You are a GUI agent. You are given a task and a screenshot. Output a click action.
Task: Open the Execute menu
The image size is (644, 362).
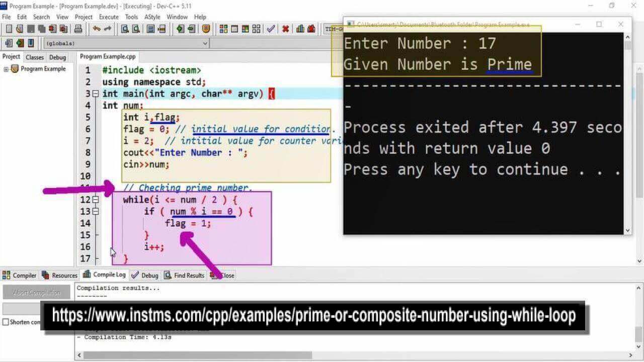click(x=109, y=17)
